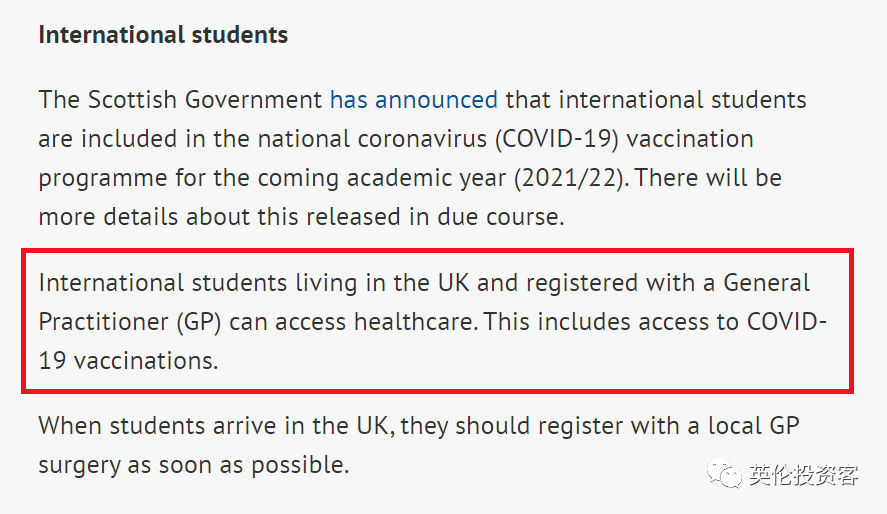Click "This includes access to" sentence
Viewport: 887px width, 514px height.
pyautogui.click(x=611, y=322)
